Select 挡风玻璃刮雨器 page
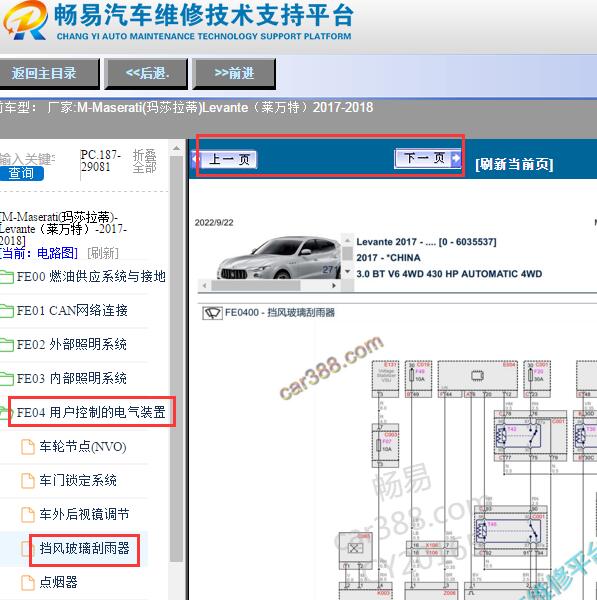 coord(84,548)
